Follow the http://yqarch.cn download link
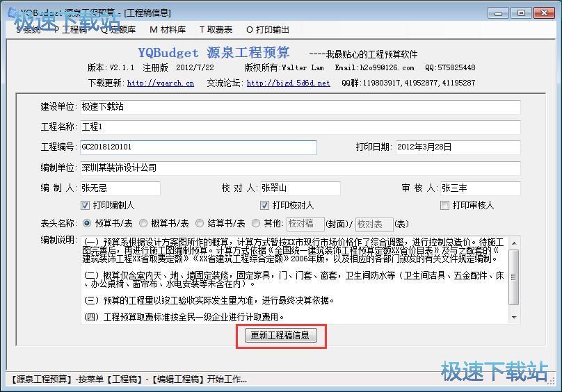 click(x=161, y=83)
